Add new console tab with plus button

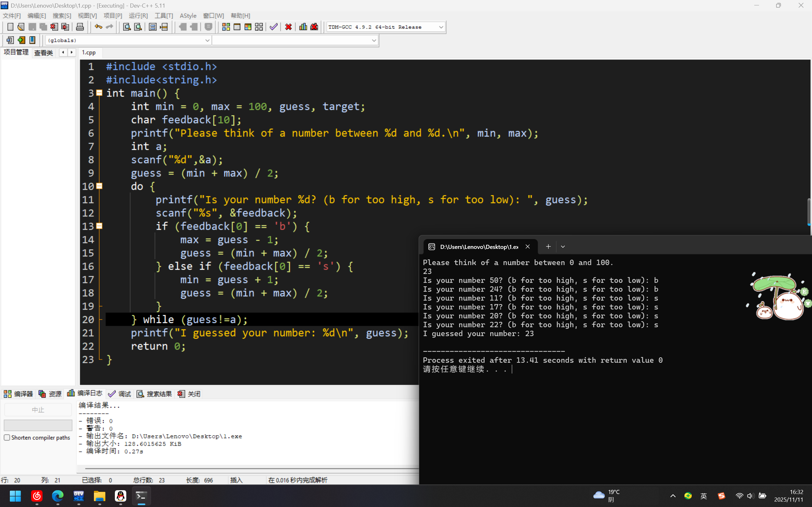coord(548,246)
